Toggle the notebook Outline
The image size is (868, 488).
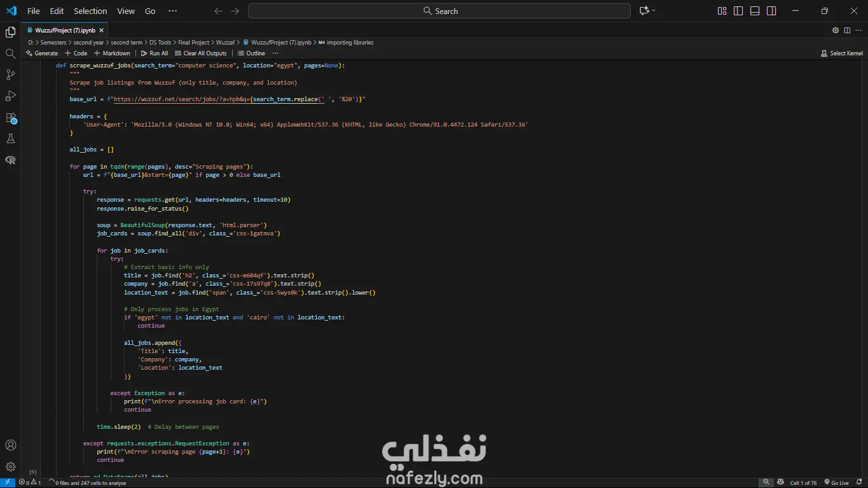pos(251,53)
